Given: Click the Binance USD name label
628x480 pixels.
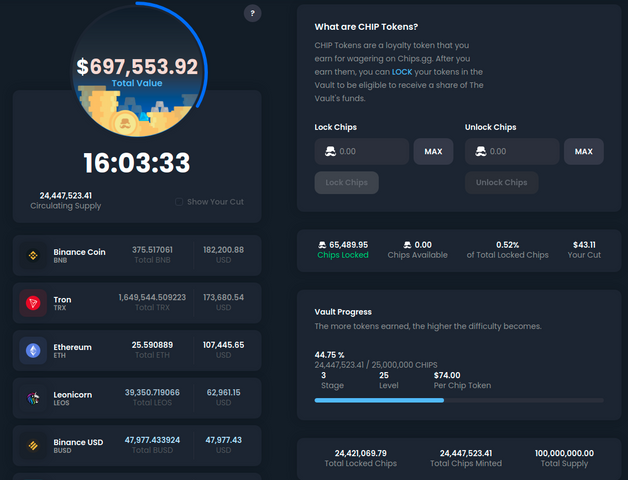Looking at the screenshot, I should (x=78, y=442).
